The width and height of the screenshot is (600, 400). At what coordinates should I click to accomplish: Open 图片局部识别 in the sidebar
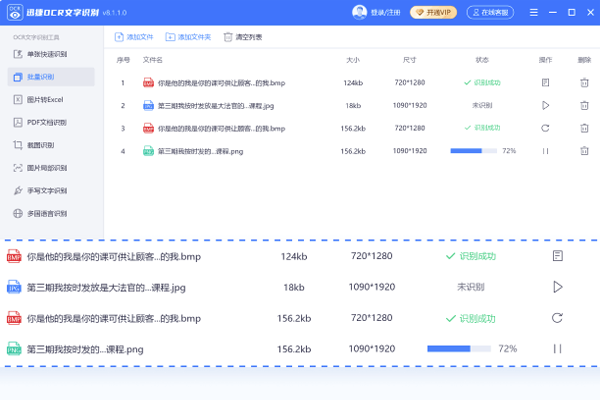tap(46, 168)
